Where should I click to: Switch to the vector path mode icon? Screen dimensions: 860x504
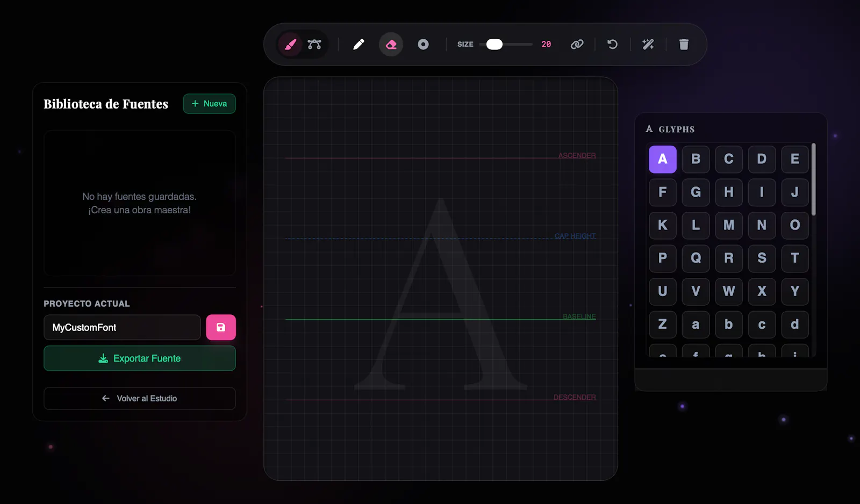coord(314,44)
